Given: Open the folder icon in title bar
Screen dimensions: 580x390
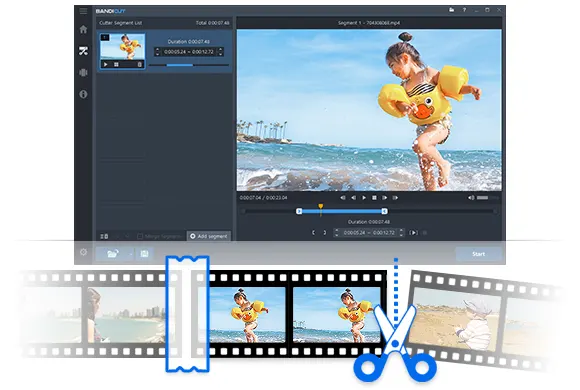Looking at the screenshot, I should [452, 10].
